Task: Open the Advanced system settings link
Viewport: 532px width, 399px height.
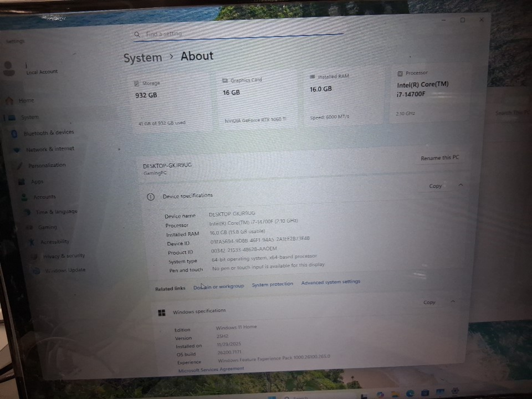Action: [330, 282]
